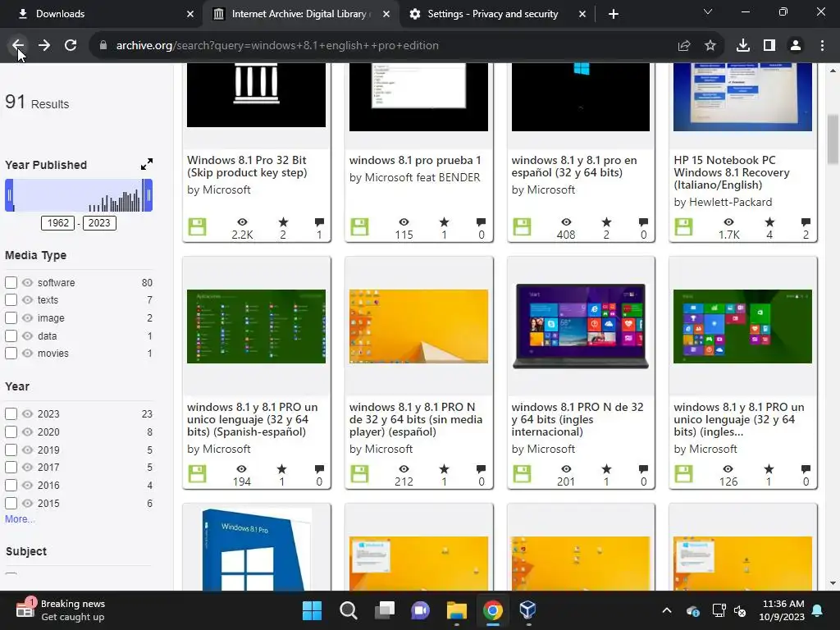Open Breaking news widget in taskbar
Viewport: 840px width, 630px height.
[60, 610]
